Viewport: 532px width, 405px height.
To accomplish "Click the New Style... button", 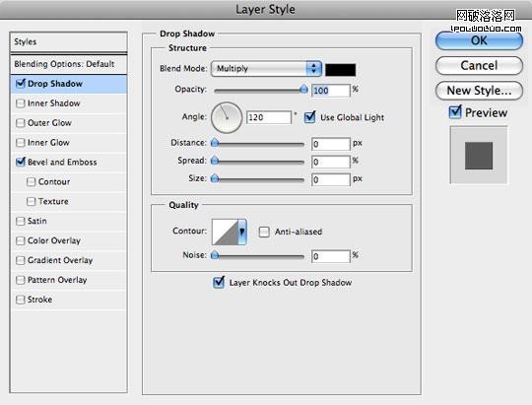I will point(479,91).
